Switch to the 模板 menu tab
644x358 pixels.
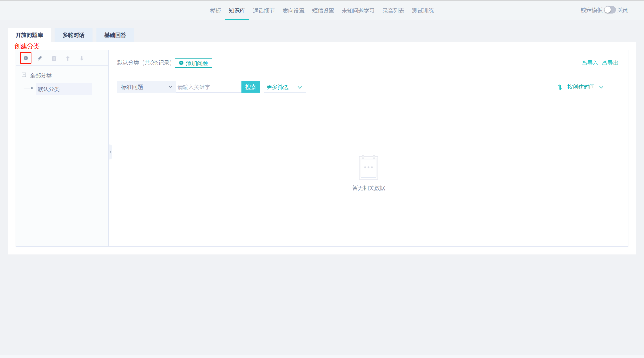pos(215,10)
